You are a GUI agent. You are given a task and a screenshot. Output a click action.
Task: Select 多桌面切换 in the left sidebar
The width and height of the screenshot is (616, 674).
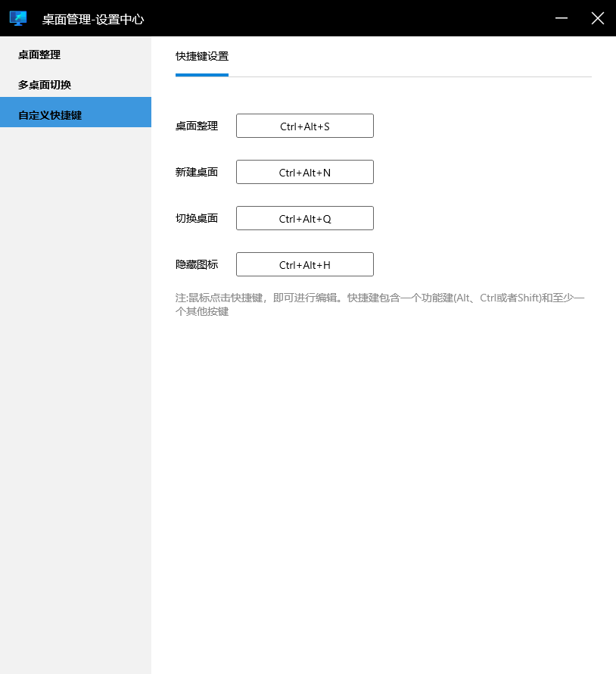(x=45, y=84)
